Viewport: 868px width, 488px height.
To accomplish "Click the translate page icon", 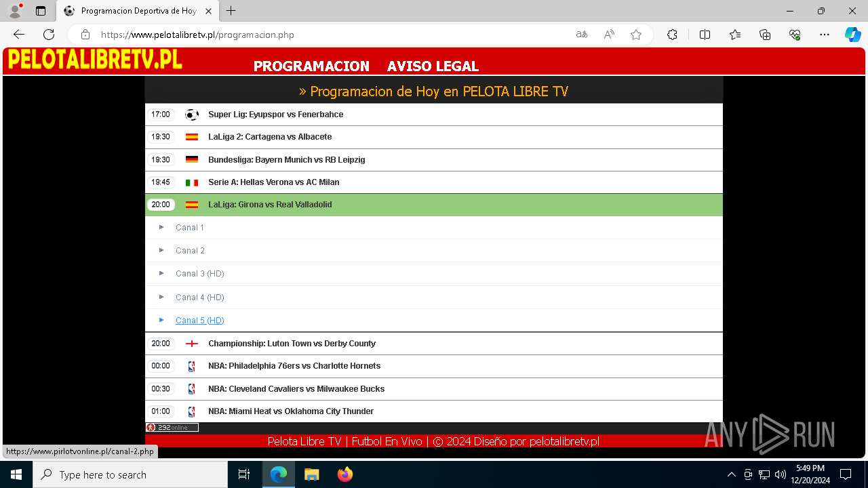I will 582,35.
